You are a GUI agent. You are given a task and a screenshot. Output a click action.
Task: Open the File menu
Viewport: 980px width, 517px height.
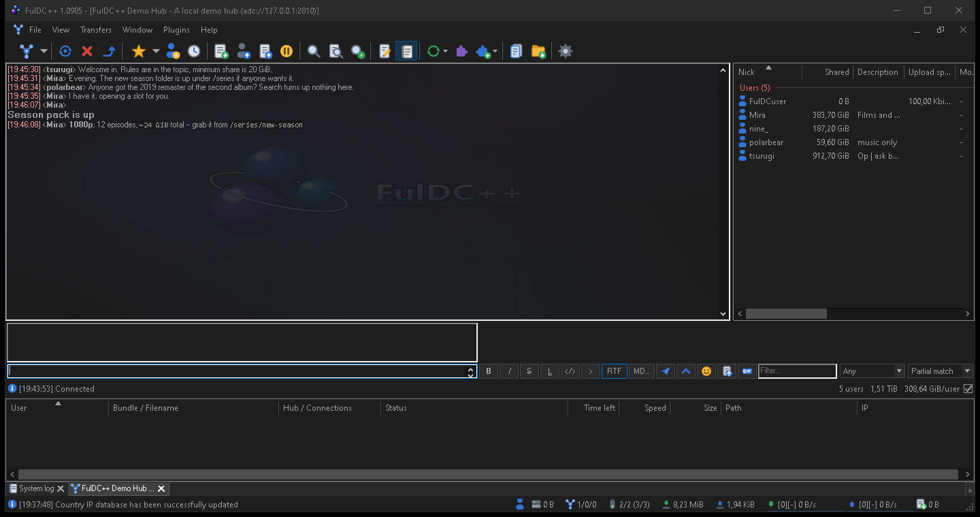(35, 30)
